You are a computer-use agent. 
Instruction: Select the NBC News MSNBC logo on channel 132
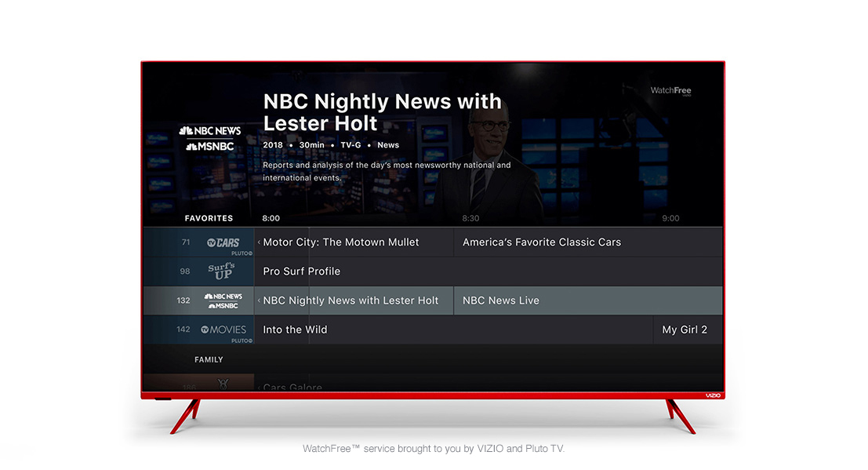click(223, 301)
